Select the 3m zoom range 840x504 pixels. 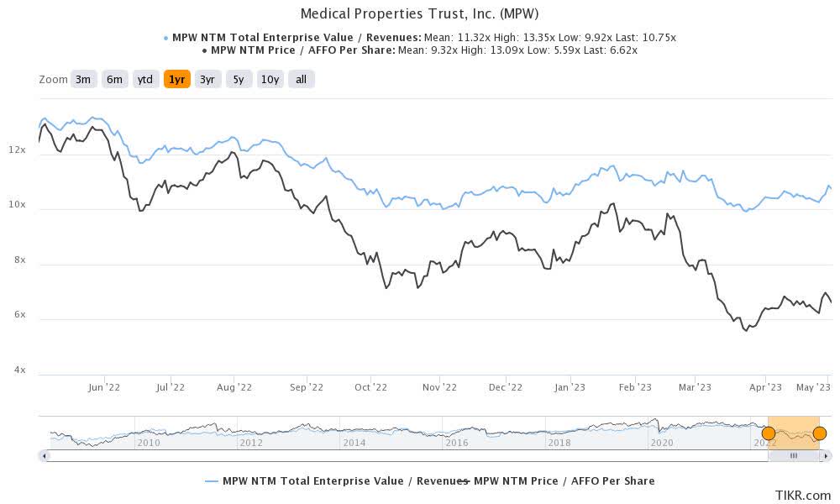tap(81, 79)
